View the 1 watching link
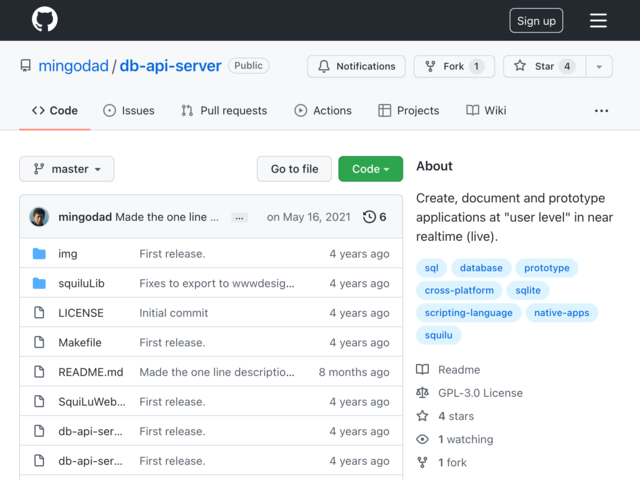 pos(466,440)
